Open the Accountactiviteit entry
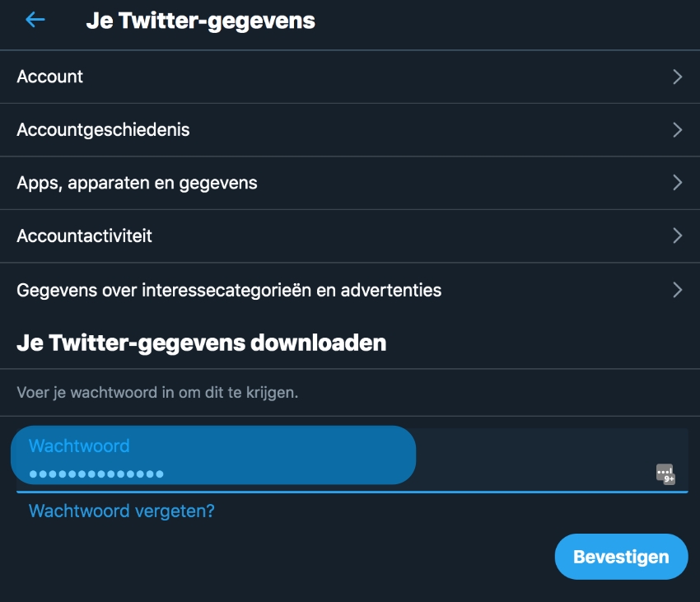700x602 pixels. (84, 236)
